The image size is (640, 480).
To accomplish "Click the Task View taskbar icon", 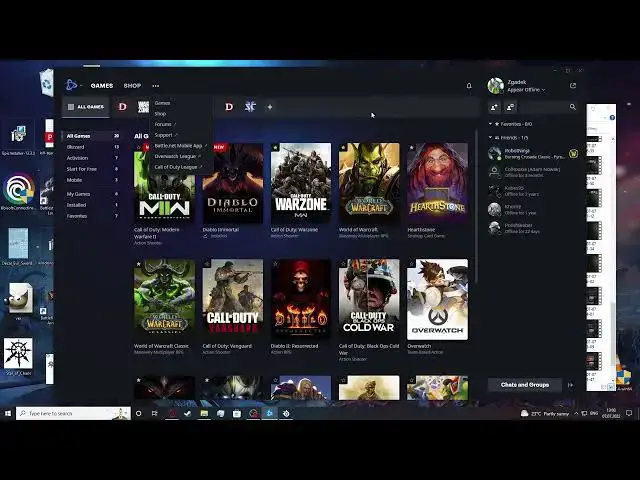I will click(x=154, y=413).
